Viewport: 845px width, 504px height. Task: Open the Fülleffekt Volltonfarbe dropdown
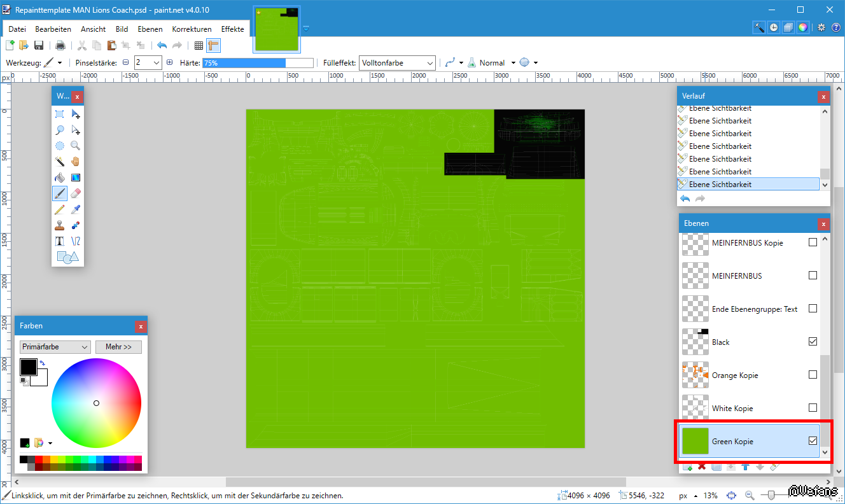tap(397, 63)
